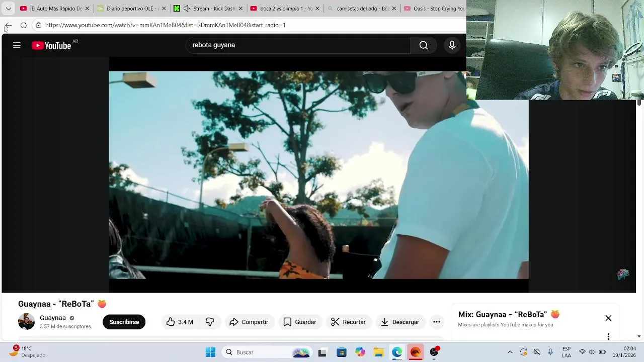Run search with the magnifier button
Screen dimensions: 644x362
pyautogui.click(x=424, y=45)
